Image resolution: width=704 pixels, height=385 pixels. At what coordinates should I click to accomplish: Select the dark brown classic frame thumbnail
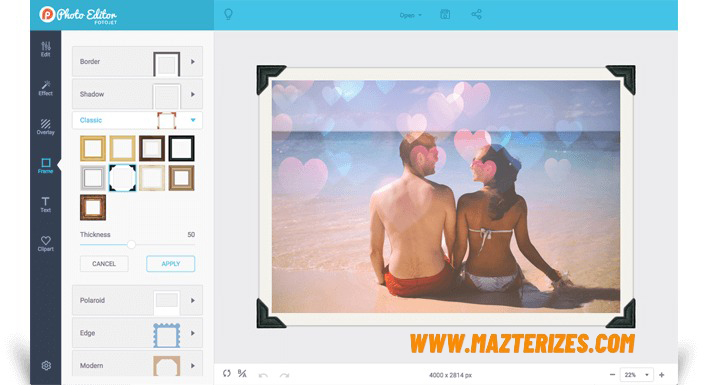tap(152, 148)
